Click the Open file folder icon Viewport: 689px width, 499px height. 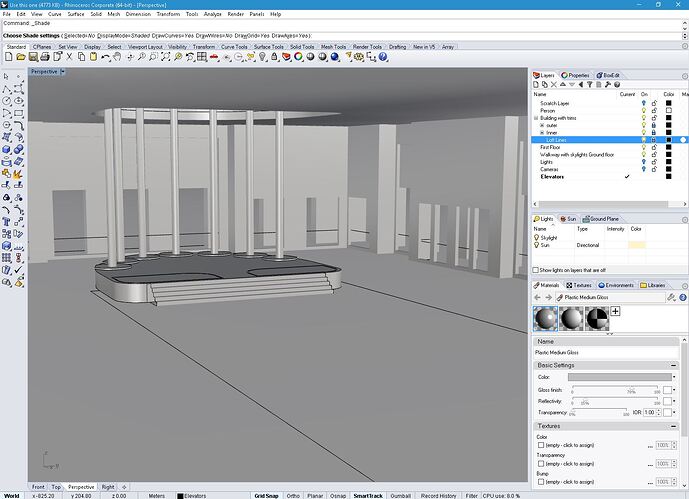coord(21,57)
